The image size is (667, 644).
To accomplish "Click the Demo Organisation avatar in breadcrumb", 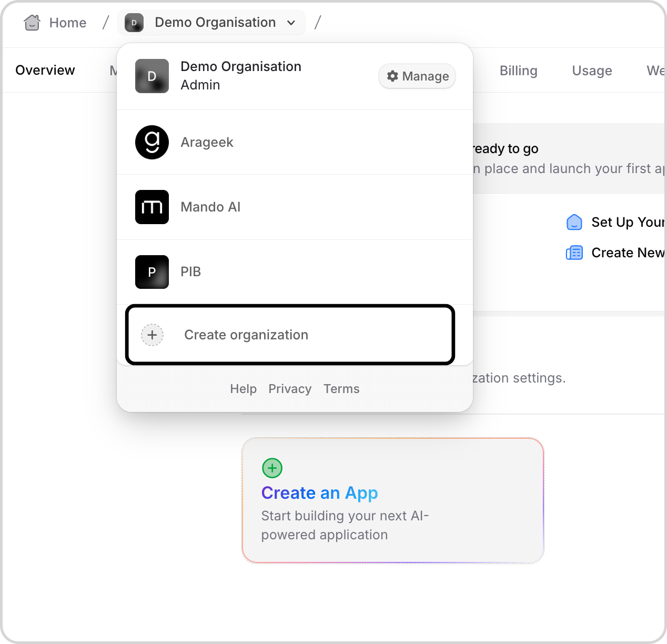I will pos(134,23).
